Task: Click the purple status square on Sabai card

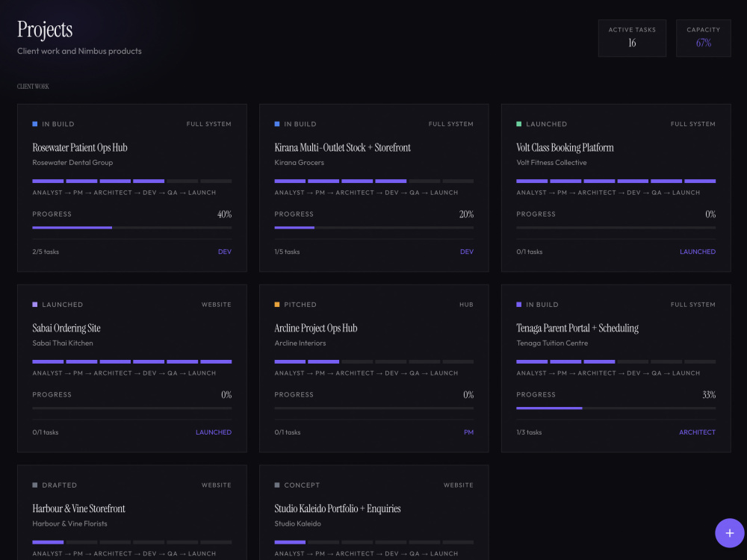Action: [35, 305]
